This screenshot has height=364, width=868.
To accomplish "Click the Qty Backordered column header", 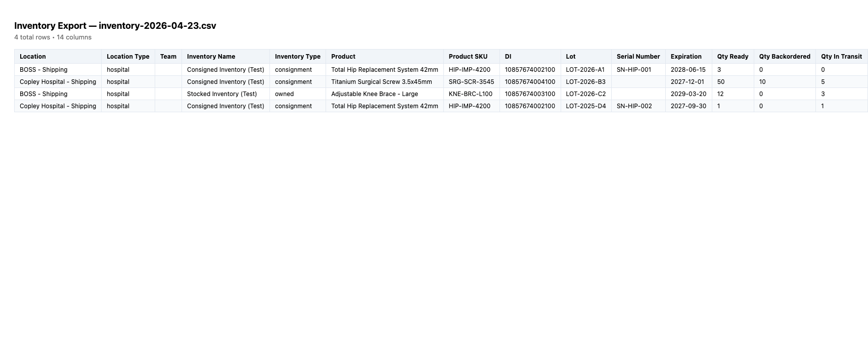I will click(785, 57).
